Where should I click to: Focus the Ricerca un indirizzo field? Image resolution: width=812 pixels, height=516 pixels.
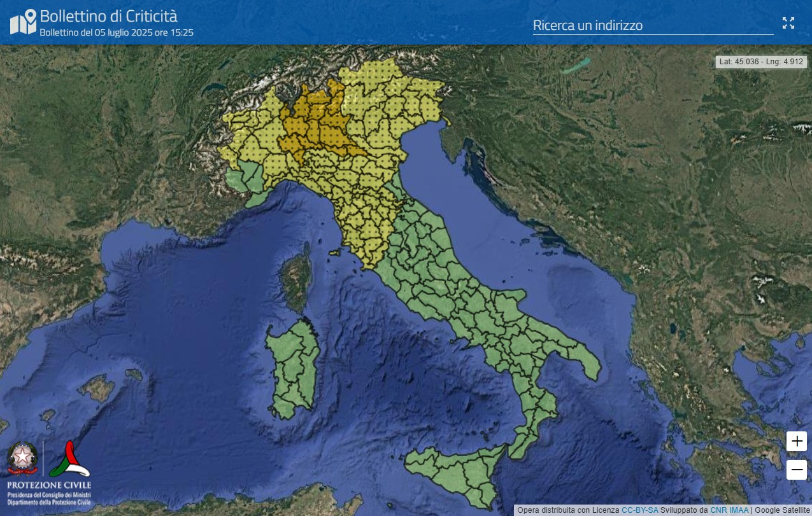tap(653, 25)
